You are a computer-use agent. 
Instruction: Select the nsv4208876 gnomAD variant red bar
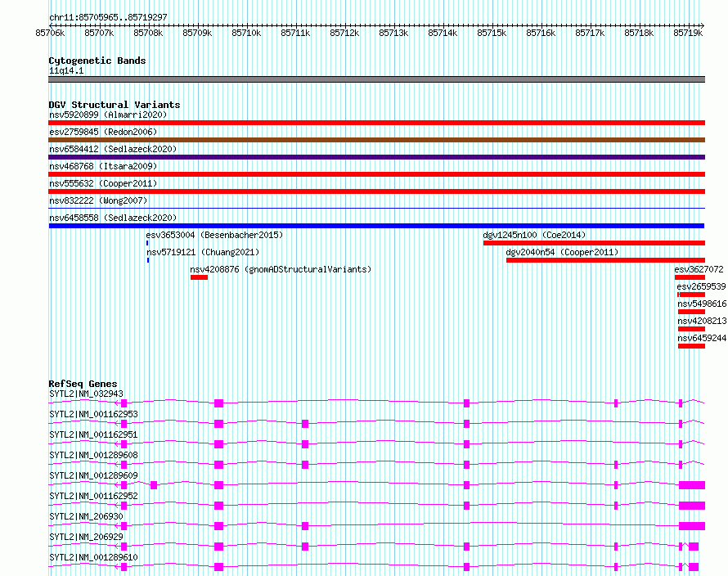click(200, 277)
